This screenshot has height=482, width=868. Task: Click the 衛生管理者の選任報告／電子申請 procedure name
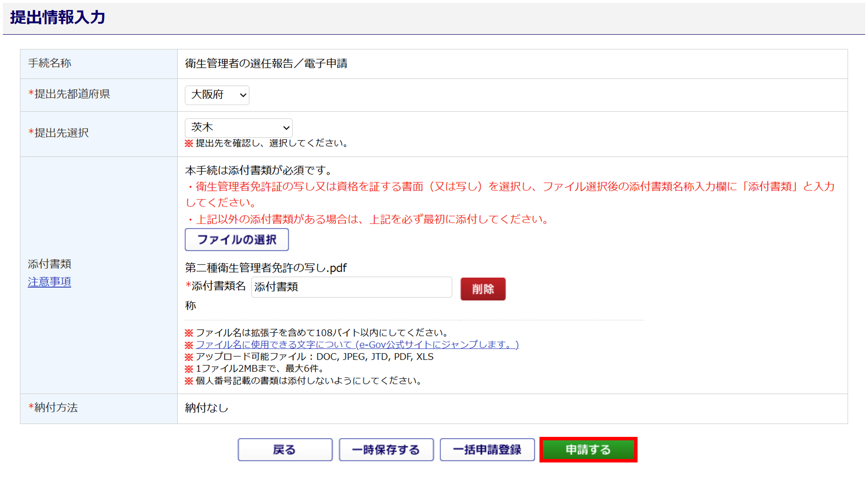[x=266, y=63]
